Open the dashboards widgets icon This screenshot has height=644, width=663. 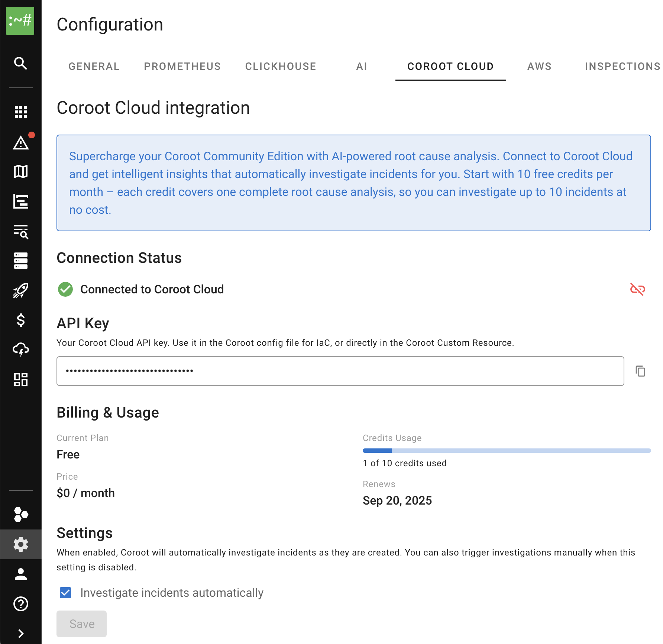21,380
